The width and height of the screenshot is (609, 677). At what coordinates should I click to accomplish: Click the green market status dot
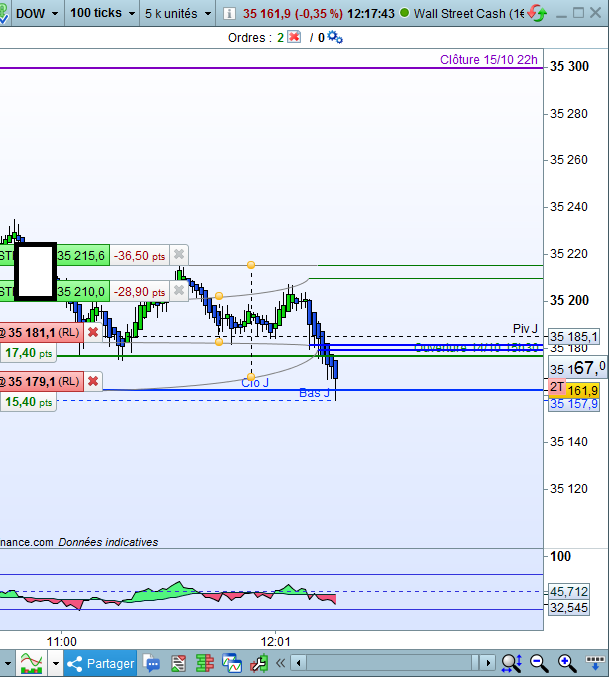(x=404, y=13)
